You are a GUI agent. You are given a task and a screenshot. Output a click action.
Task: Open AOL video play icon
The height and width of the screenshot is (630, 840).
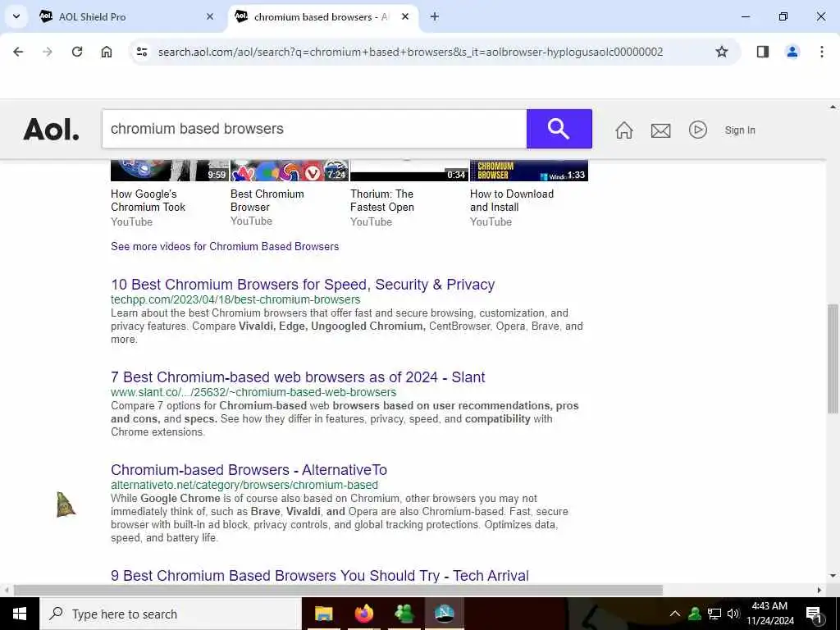point(697,130)
